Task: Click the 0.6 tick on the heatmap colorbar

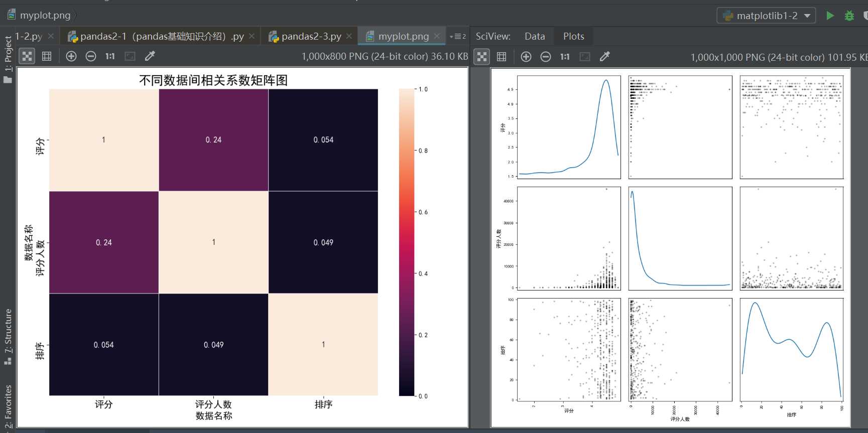Action: [423, 212]
